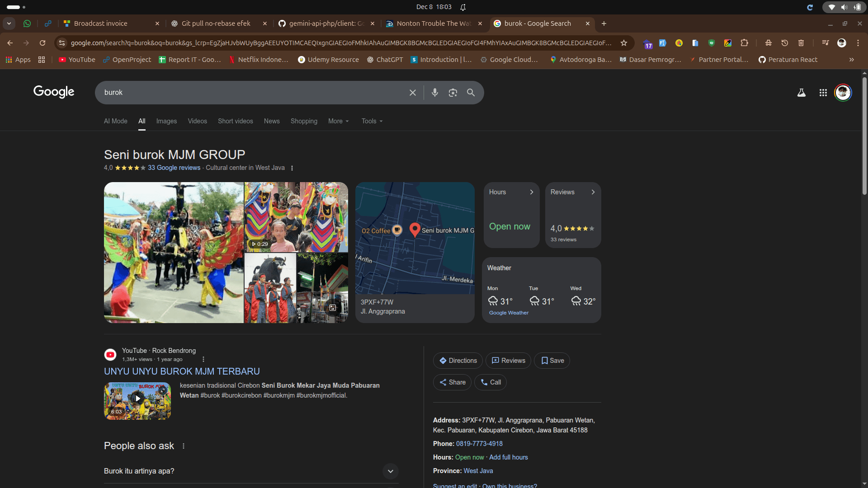Show all bookmarks overflow chevron
This screenshot has height=488, width=868.
tap(852, 60)
